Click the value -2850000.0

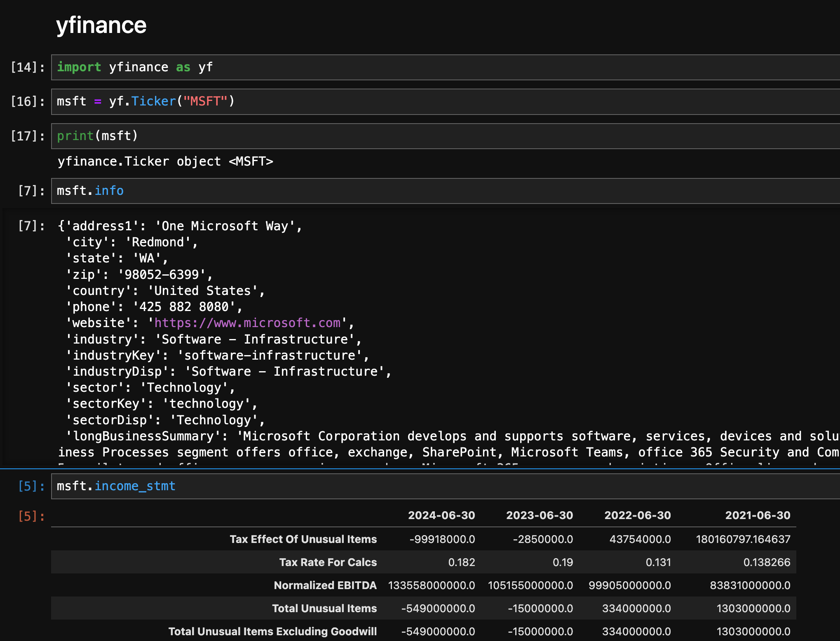coord(543,539)
